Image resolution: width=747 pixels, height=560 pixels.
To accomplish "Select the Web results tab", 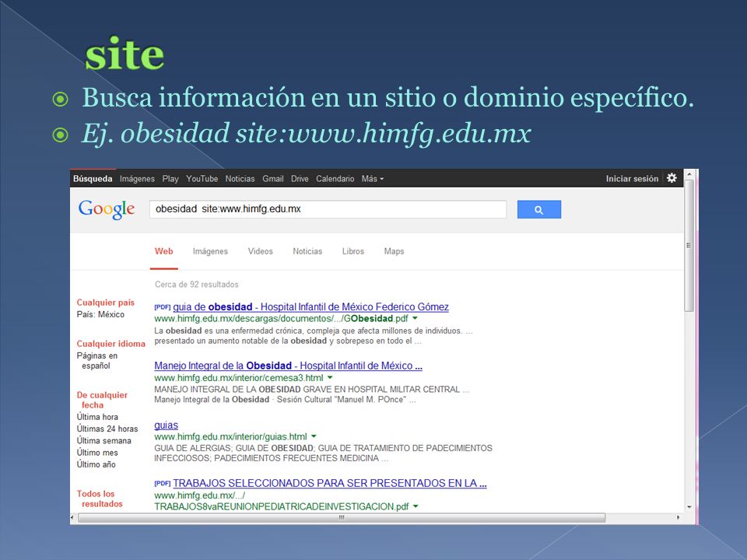I will pos(164,251).
